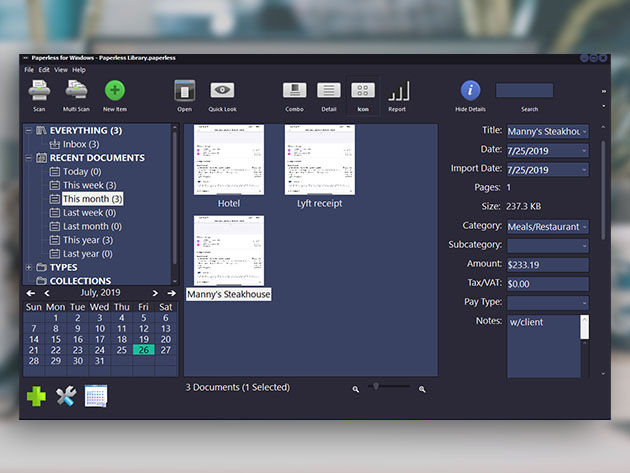Click the green plus icon at bottom left
Viewport: 630px width, 473px height.
coord(36,396)
